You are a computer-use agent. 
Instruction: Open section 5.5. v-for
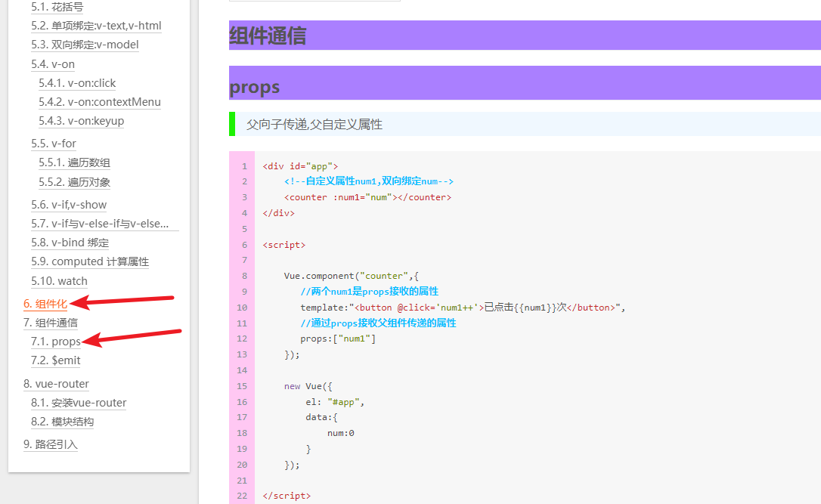click(54, 144)
